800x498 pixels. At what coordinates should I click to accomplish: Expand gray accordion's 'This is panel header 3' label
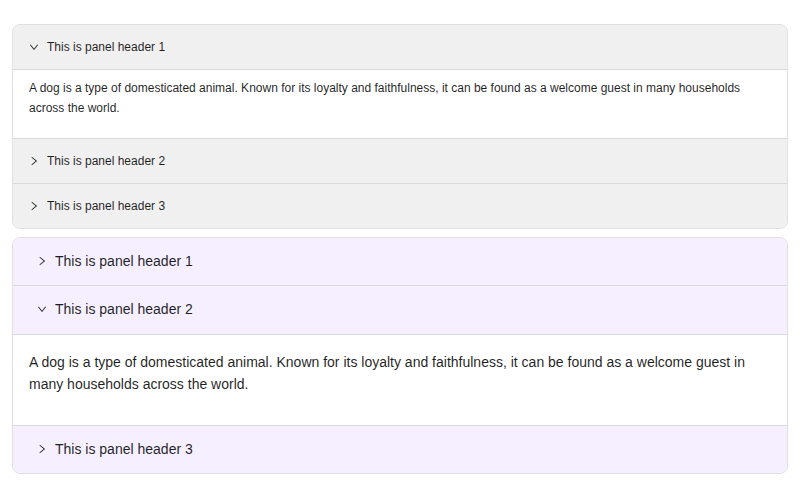(106, 206)
